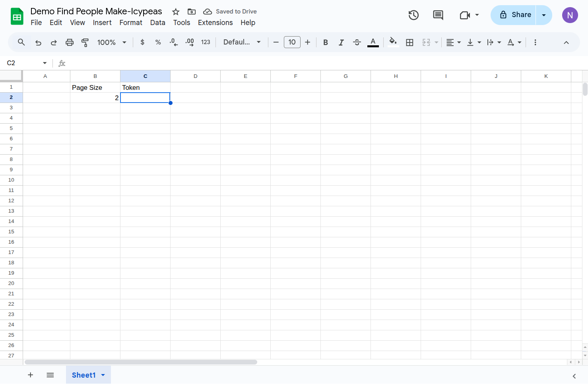Click Increase decimal places icon
The width and height of the screenshot is (588, 384).
[x=190, y=42]
